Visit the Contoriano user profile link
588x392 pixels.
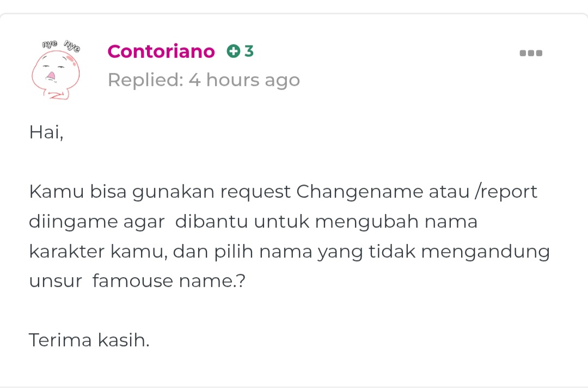161,51
